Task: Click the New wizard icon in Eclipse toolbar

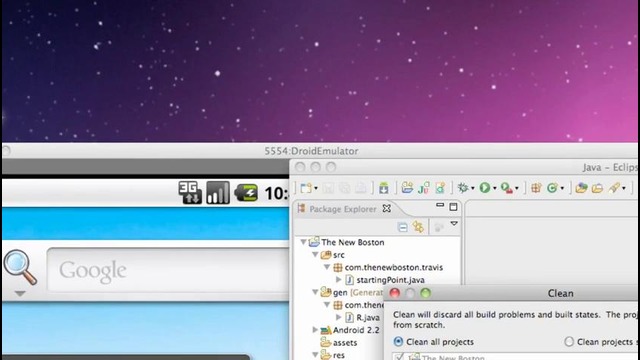Action: (306, 188)
